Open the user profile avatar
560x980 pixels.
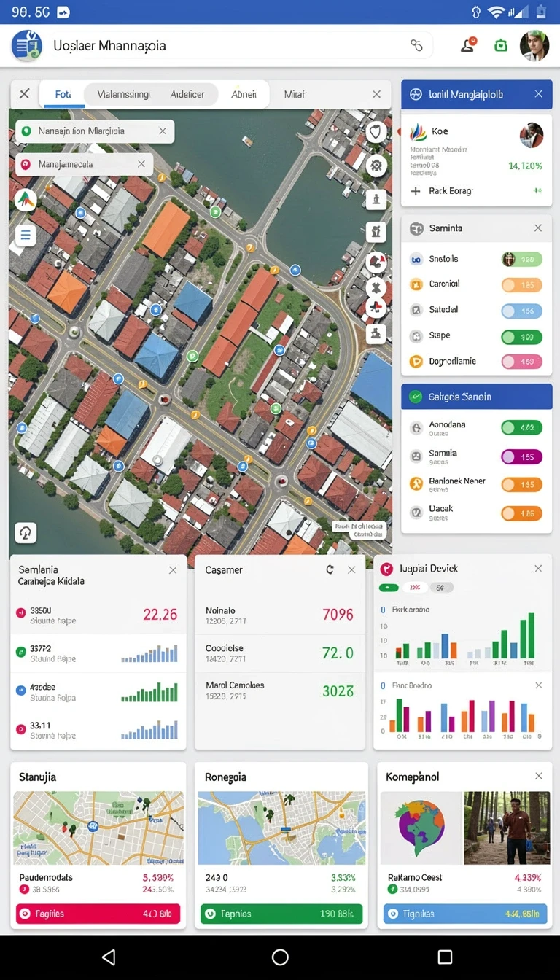[x=534, y=45]
